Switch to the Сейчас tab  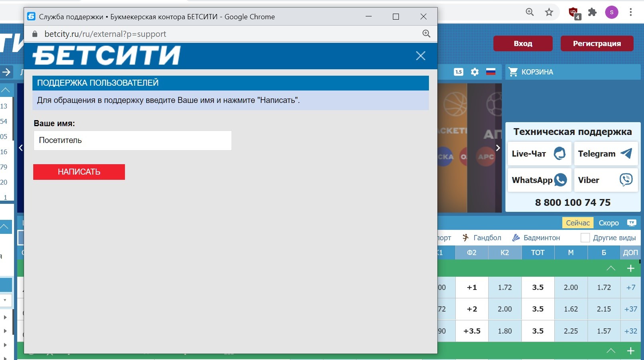[578, 223]
